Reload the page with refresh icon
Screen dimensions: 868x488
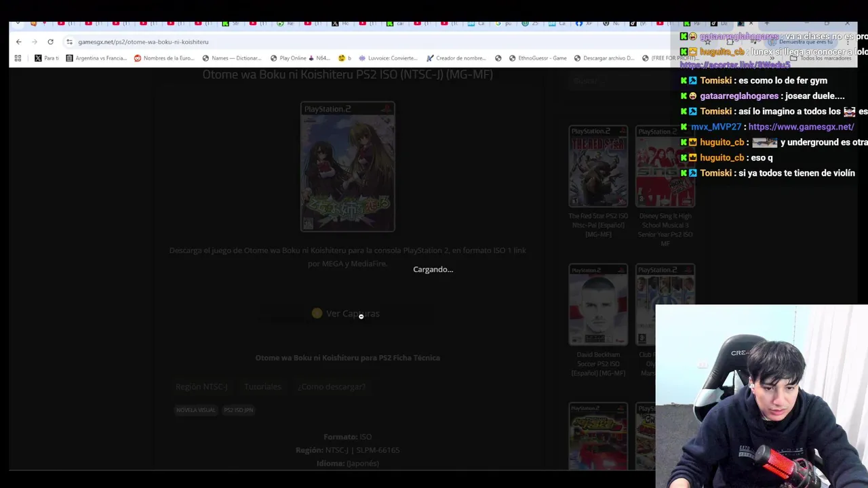(x=50, y=41)
